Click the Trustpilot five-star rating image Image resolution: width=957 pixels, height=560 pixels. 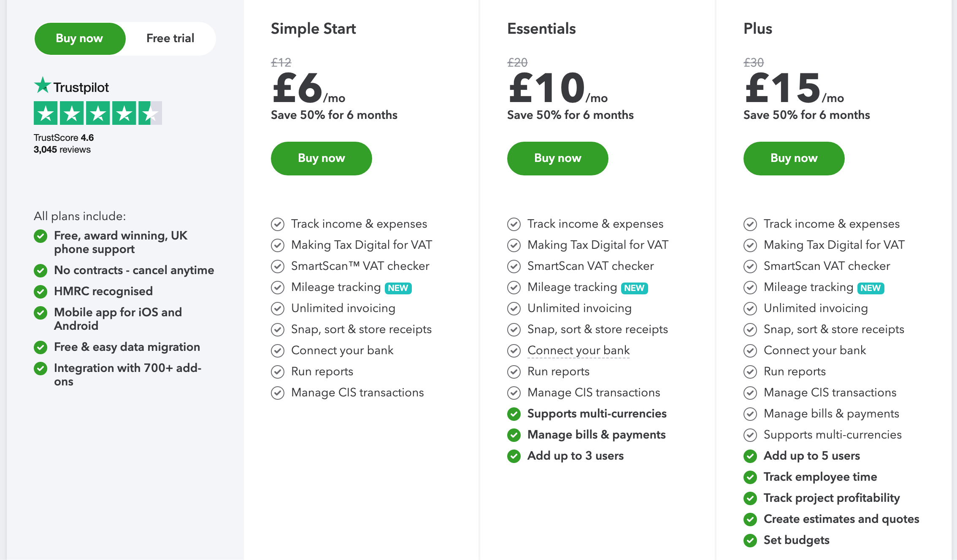[x=97, y=113]
